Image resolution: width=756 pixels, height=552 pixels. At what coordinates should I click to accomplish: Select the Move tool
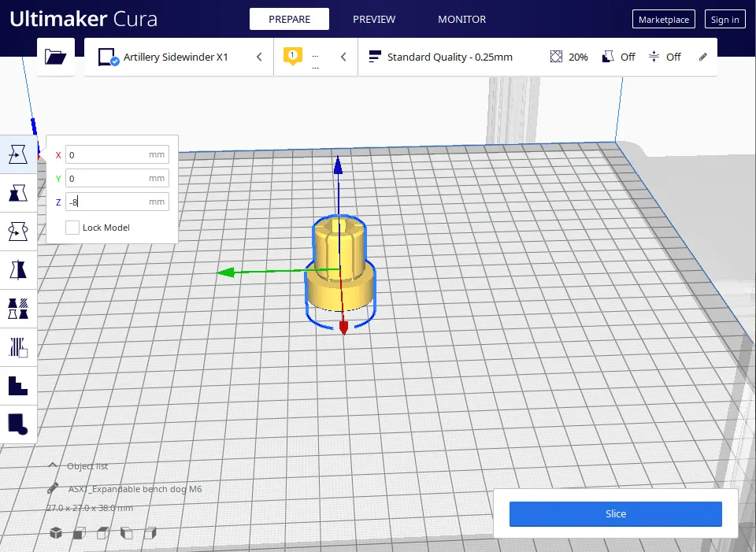17,154
